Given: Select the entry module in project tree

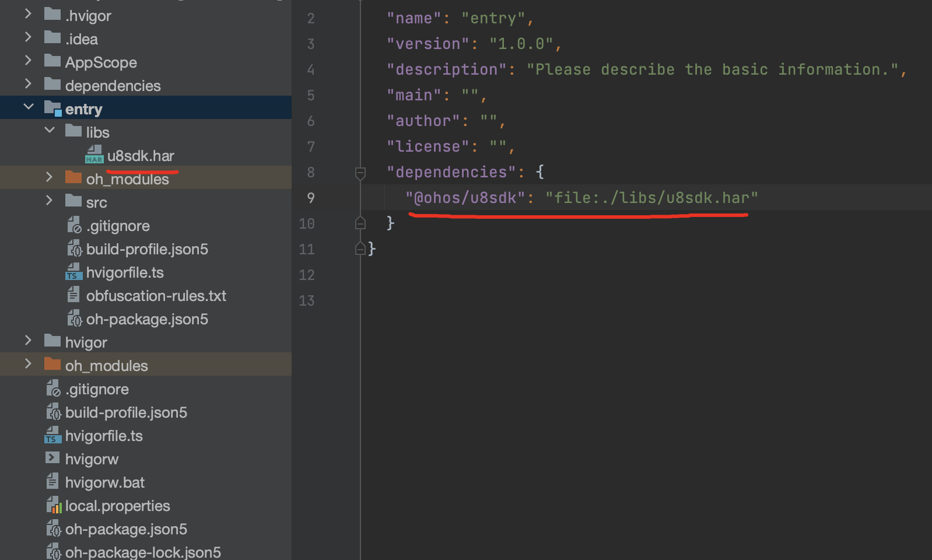Looking at the screenshot, I should [x=146, y=107].
